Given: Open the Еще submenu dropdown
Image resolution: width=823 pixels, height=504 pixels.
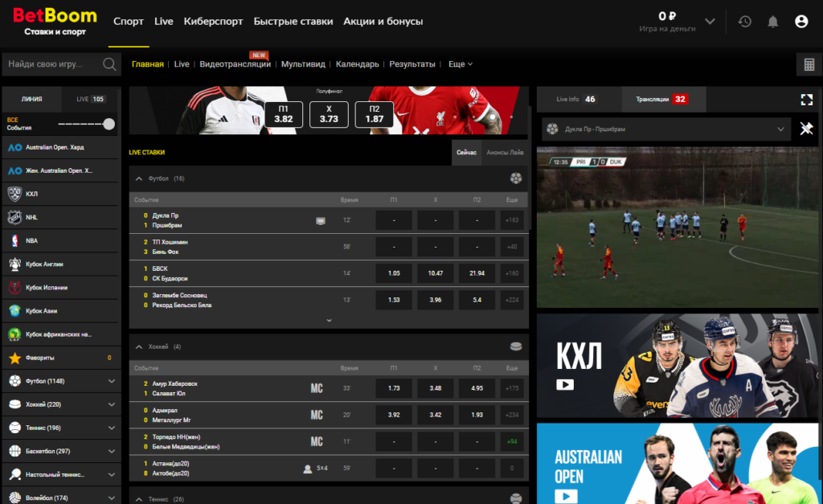Looking at the screenshot, I should click(461, 64).
